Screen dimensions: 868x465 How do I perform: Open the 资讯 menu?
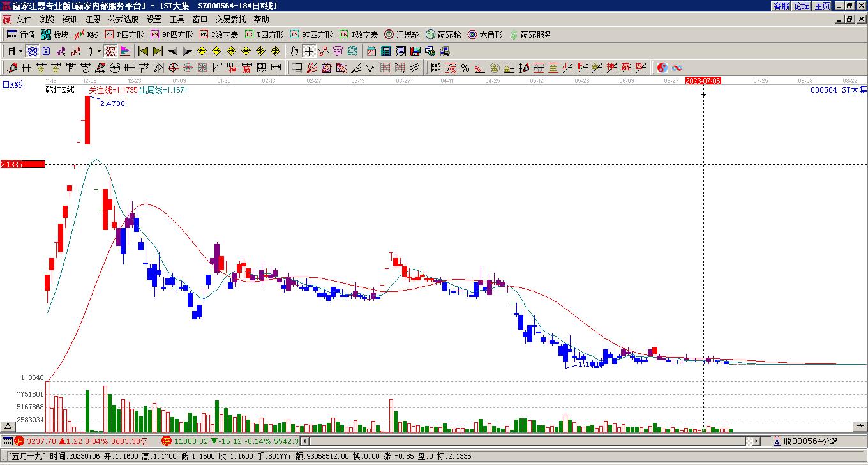(x=70, y=20)
